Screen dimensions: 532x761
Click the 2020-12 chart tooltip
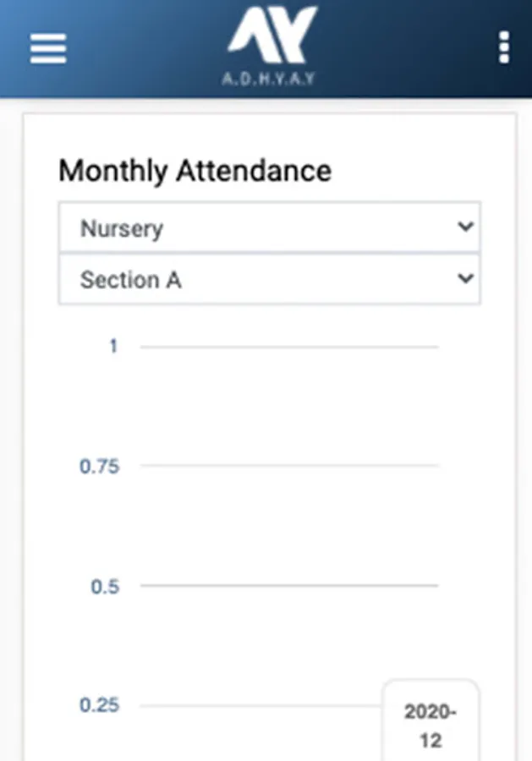coord(430,725)
